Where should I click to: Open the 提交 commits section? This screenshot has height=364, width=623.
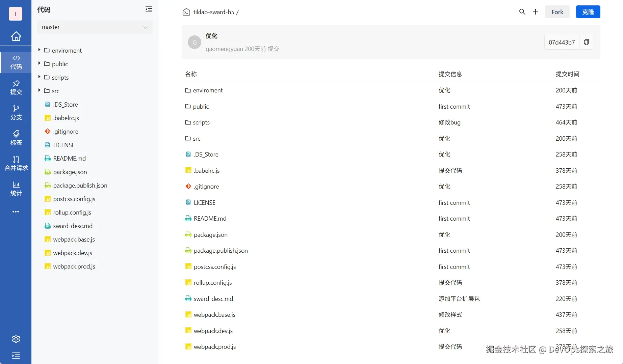pos(16,87)
